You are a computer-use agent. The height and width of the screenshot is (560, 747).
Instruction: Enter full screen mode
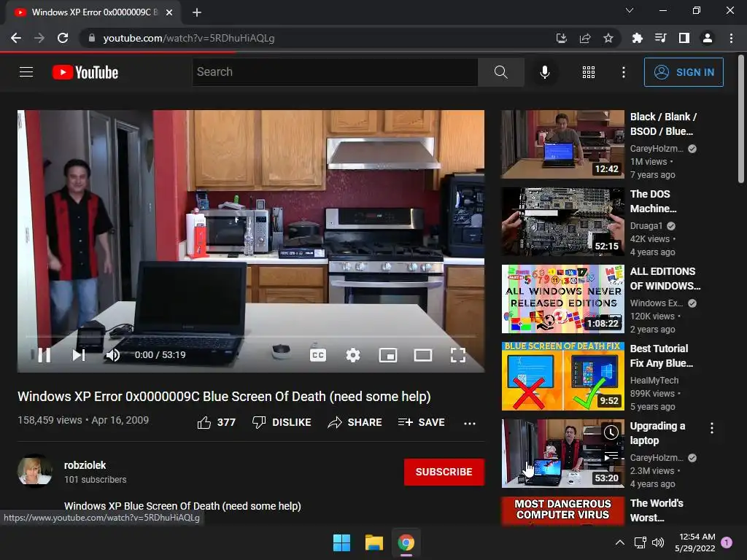(x=458, y=355)
